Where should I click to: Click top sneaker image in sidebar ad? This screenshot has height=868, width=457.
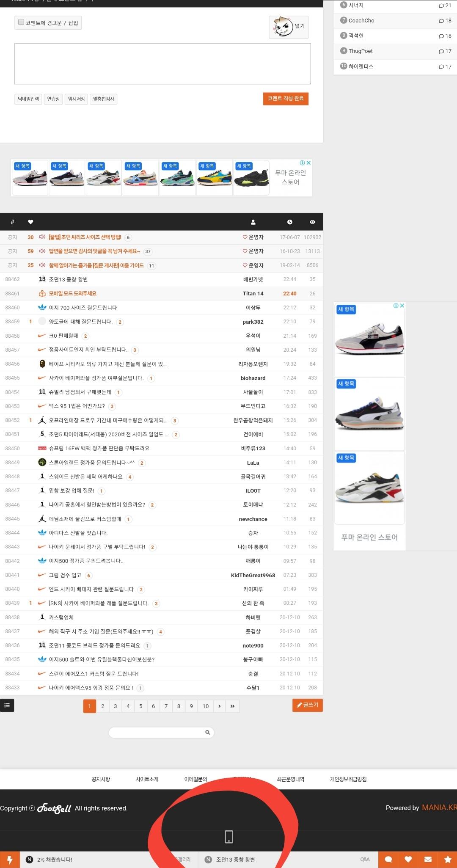369,339
